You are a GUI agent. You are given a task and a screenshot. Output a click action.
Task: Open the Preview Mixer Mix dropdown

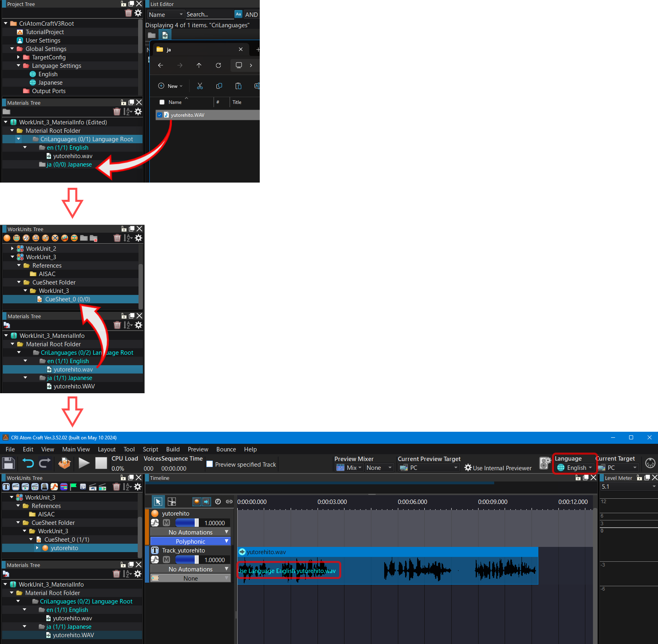(349, 468)
